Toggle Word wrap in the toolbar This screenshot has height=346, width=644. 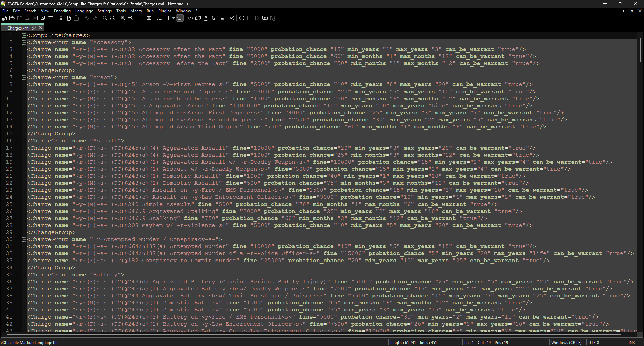pyautogui.click(x=159, y=18)
